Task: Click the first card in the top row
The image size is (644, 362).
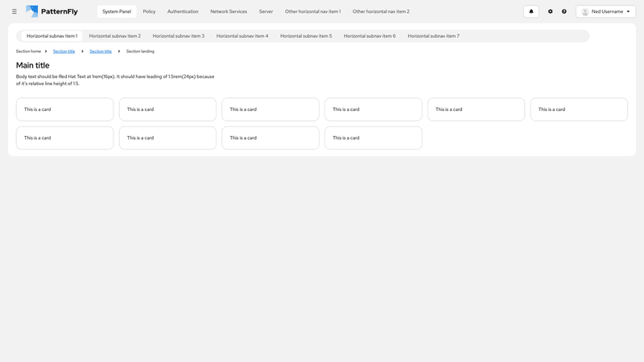Action: pos(64,109)
